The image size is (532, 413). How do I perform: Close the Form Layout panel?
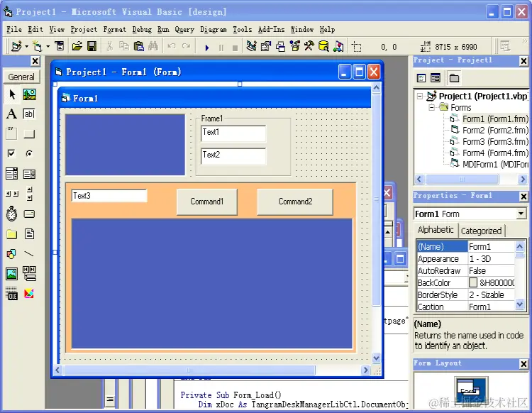(523, 364)
